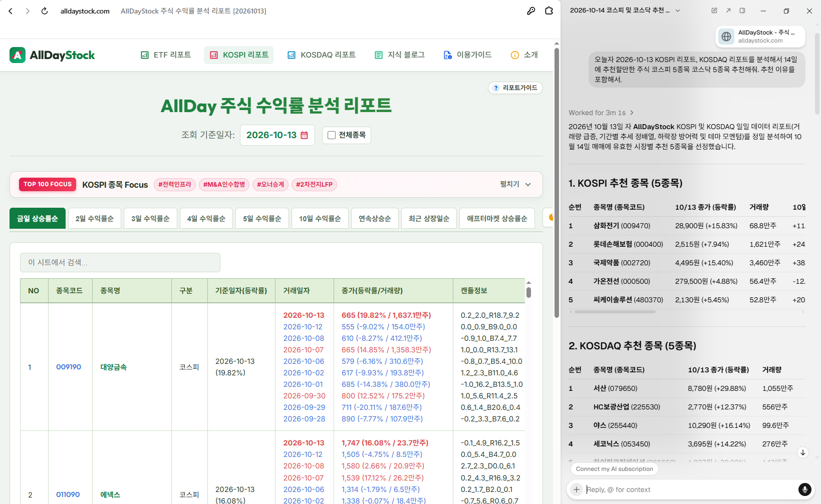This screenshot has height=504, width=821.
Task: Click the TOP 100 FOCUS badge
Action: click(48, 184)
